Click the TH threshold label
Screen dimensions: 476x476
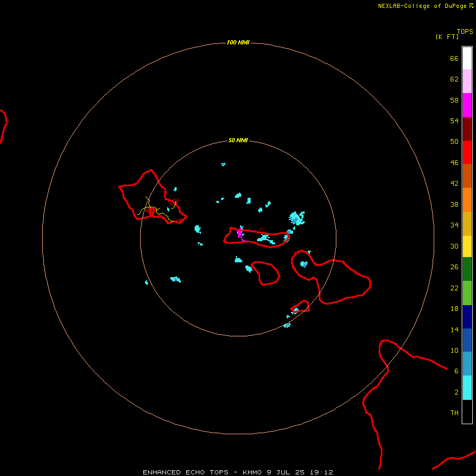click(454, 413)
